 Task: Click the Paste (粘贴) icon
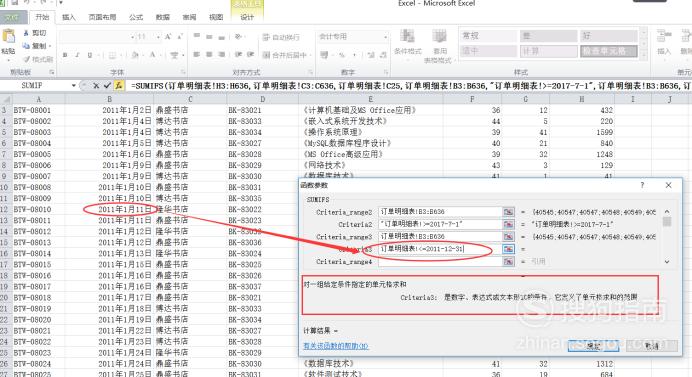(x=8, y=37)
